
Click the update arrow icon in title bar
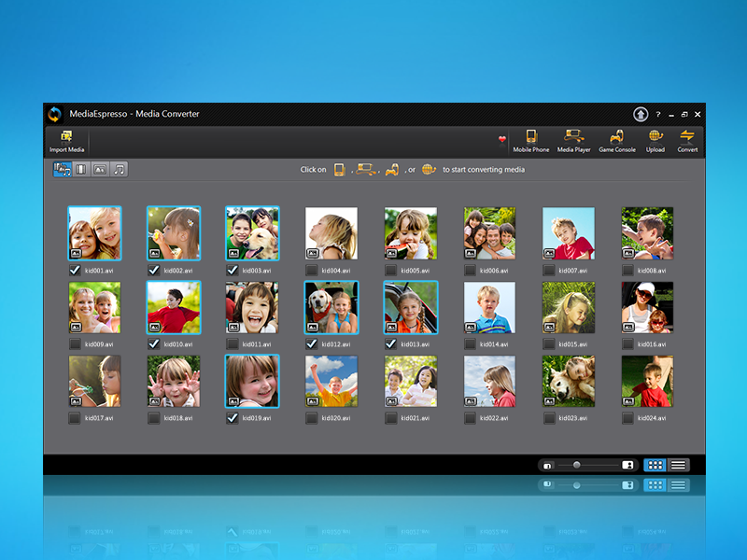(641, 114)
